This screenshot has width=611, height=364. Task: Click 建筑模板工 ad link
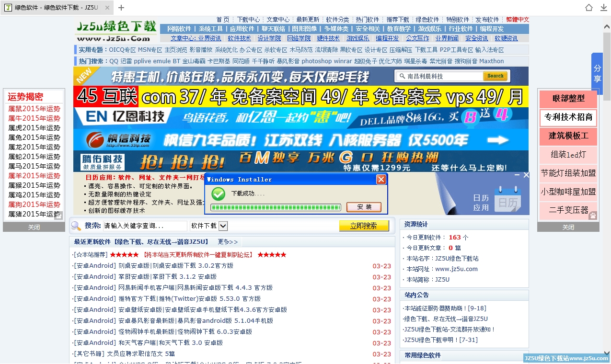pos(568,136)
